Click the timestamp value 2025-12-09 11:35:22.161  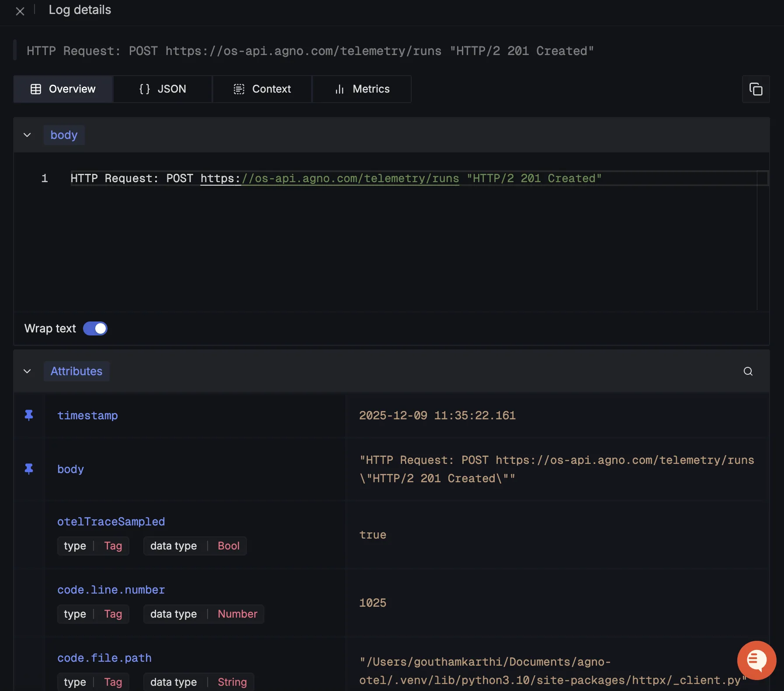[x=437, y=415]
